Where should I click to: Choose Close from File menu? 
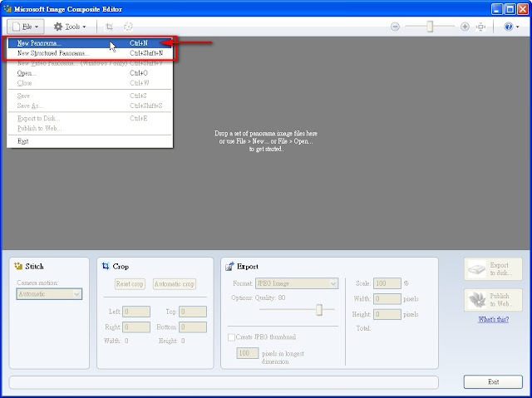[90, 83]
